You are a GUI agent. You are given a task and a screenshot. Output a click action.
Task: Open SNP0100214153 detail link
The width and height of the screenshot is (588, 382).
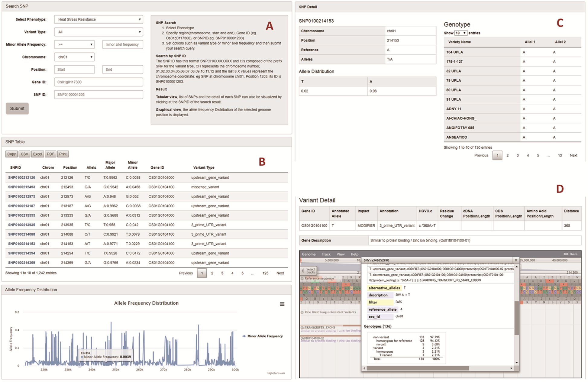pos(21,244)
